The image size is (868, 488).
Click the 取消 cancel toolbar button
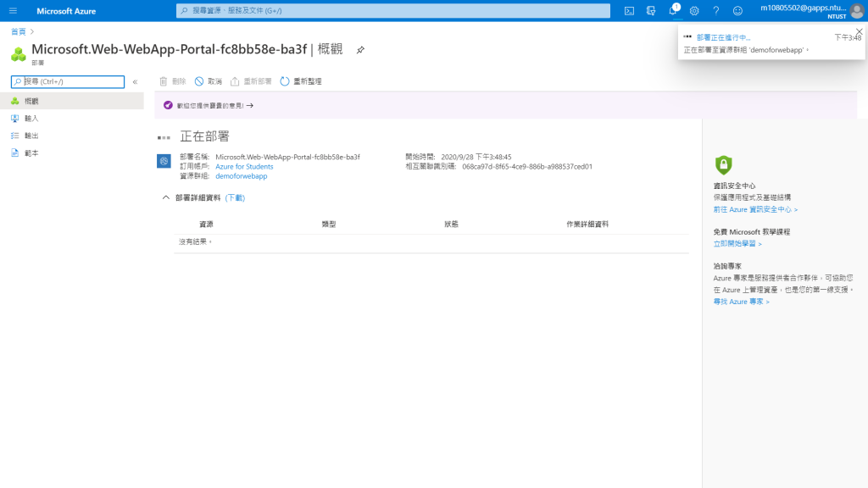pyautogui.click(x=209, y=81)
